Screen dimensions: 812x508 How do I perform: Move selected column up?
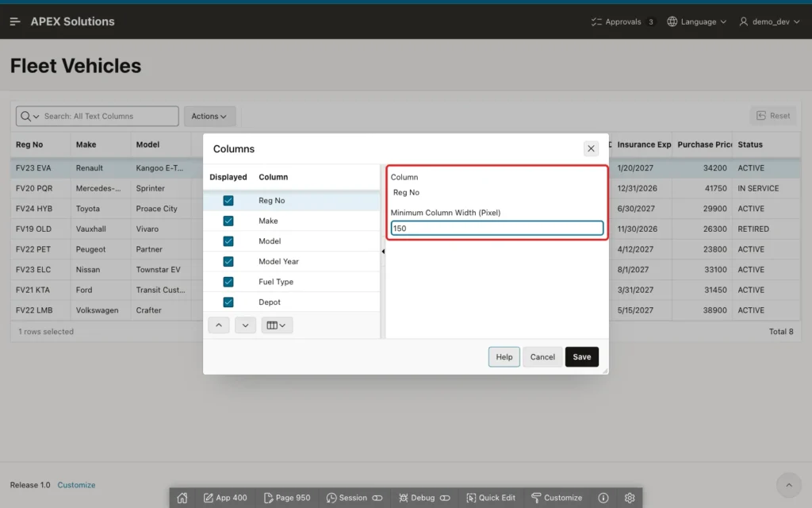pyautogui.click(x=219, y=325)
